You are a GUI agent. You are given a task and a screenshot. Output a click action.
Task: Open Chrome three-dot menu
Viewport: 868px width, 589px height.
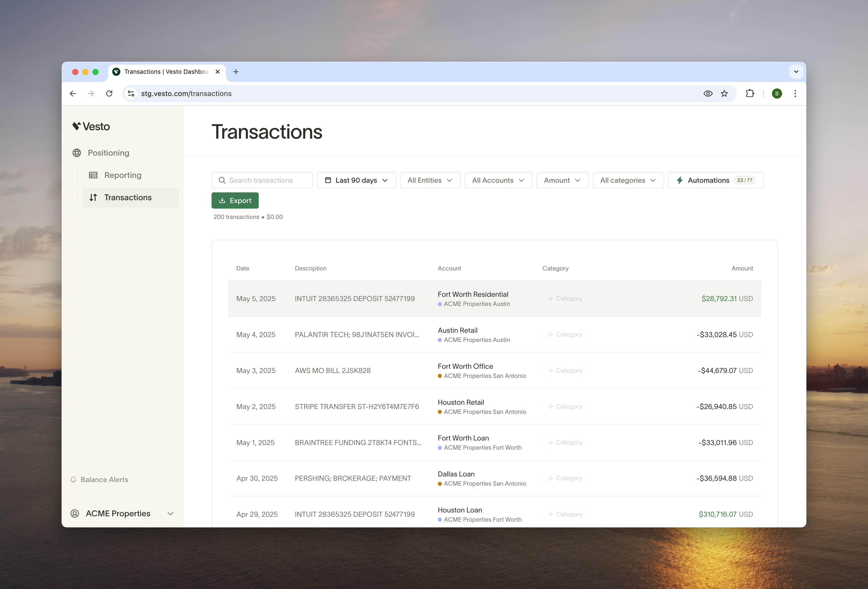(795, 94)
